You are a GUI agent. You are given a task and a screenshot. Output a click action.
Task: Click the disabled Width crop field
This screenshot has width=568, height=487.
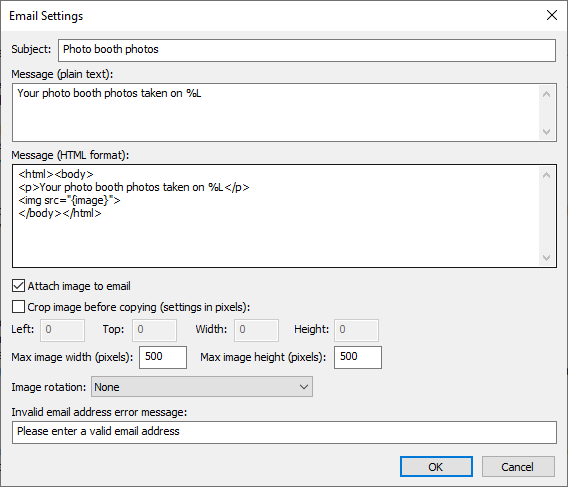point(256,330)
